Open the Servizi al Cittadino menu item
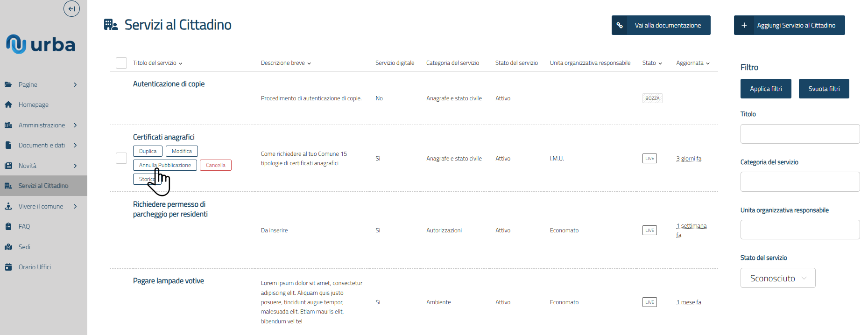Screen dimensions: 868x335 pos(43,186)
